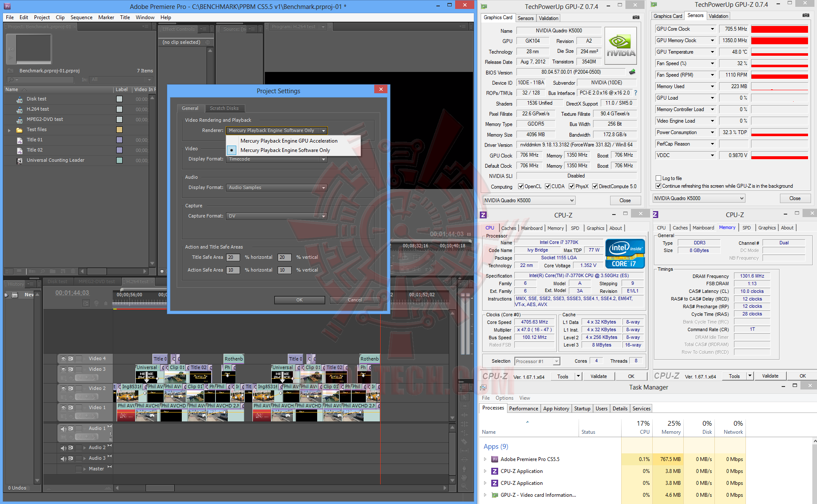This screenshot has width=817, height=504.
Task: Click the timeline horizontal scrollbar thumb
Action: (x=160, y=488)
